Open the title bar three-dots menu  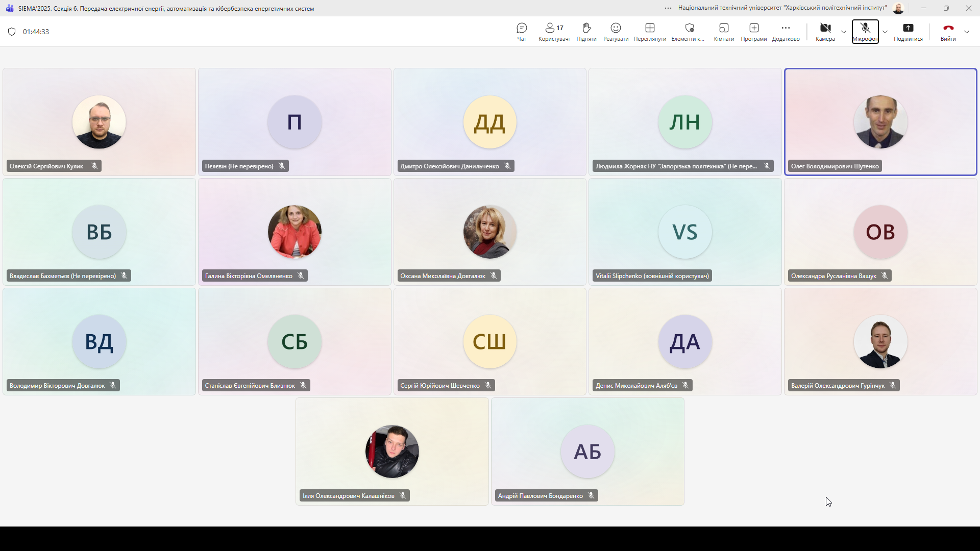(668, 8)
